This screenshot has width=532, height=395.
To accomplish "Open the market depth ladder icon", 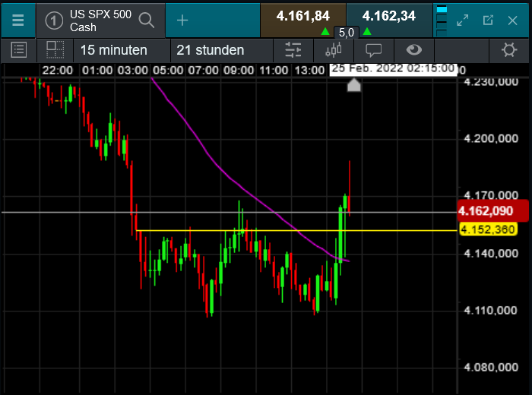I will [x=442, y=21].
